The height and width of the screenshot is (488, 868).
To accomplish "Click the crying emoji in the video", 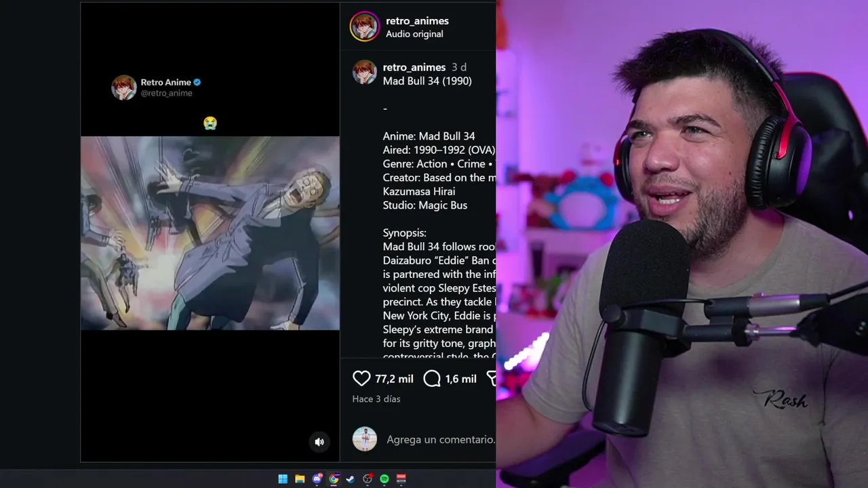I will [210, 123].
